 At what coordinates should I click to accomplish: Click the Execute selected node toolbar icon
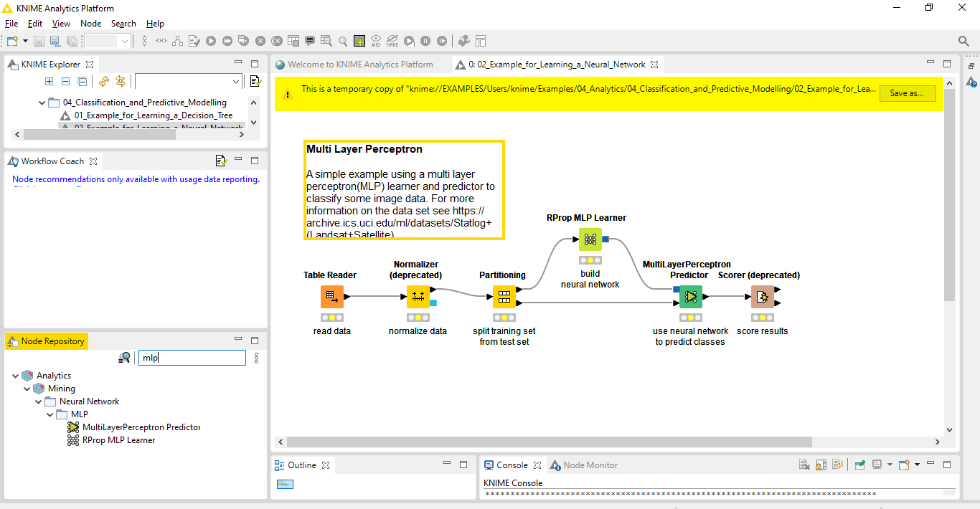211,42
